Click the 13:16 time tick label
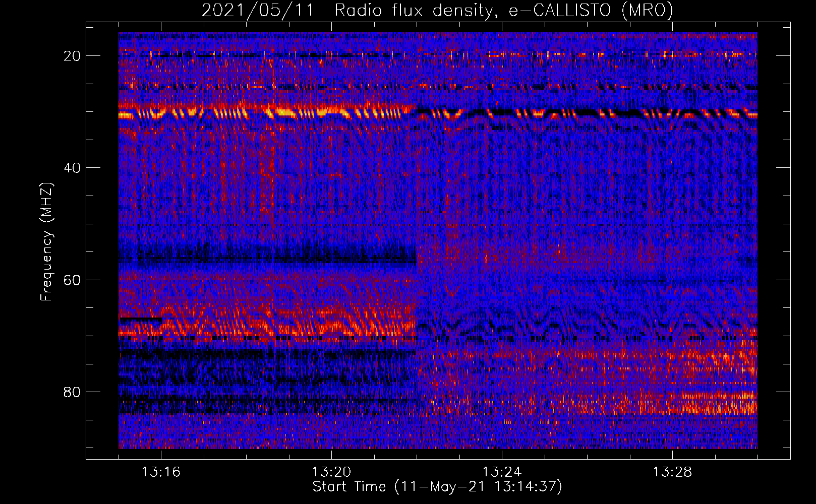Screen dimensions: 816x504 (161, 472)
